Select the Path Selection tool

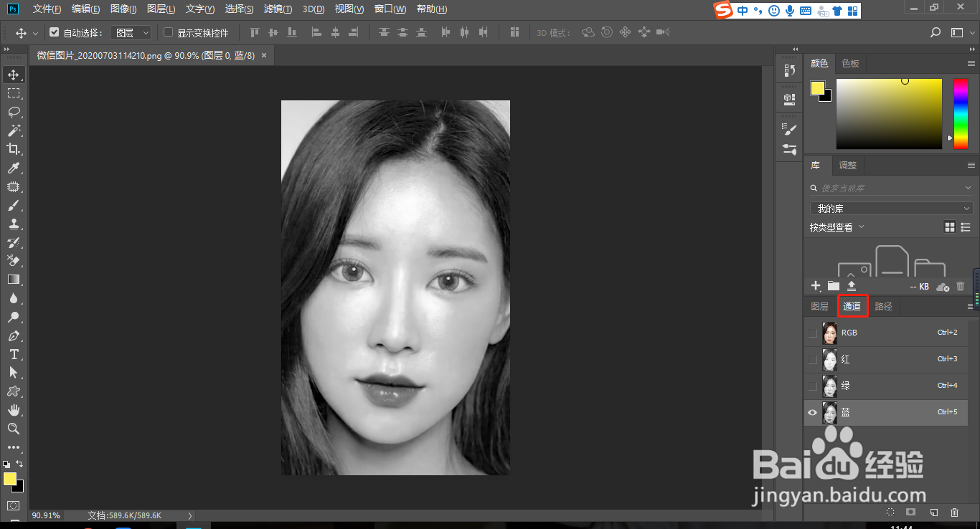[14, 373]
